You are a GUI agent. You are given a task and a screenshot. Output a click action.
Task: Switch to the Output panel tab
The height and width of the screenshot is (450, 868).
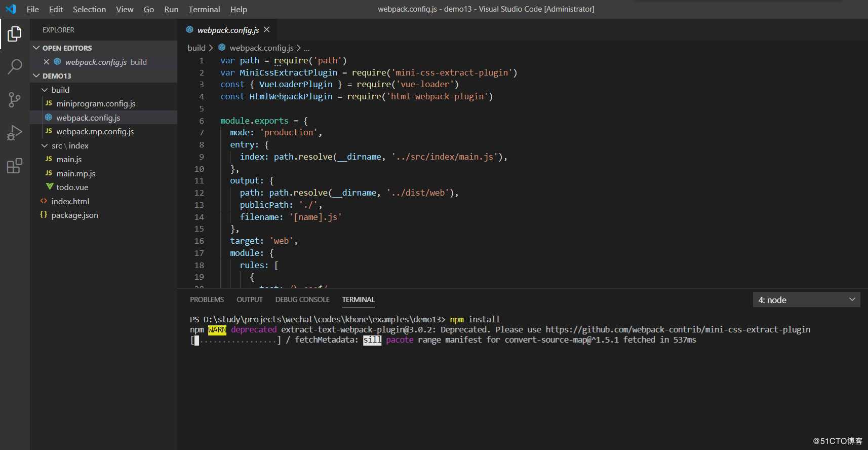(x=249, y=299)
